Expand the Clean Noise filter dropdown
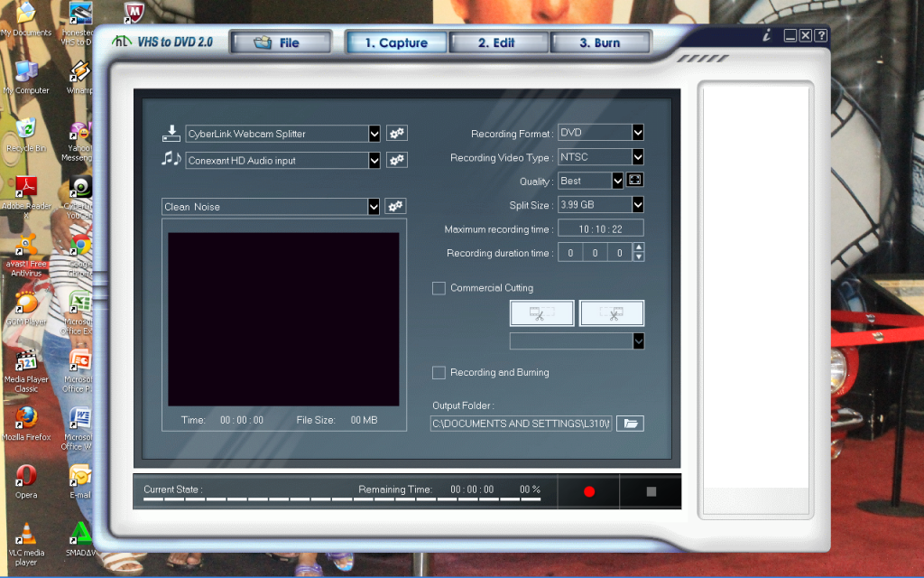This screenshot has height=578, width=924. [x=373, y=207]
